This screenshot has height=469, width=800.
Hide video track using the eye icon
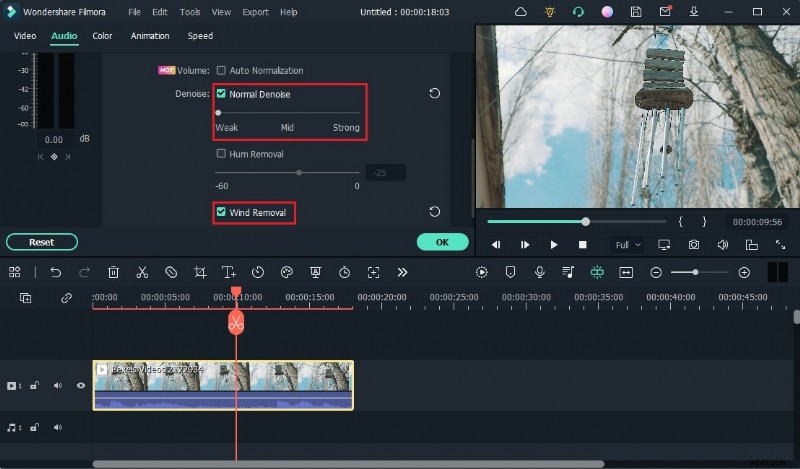[81, 385]
